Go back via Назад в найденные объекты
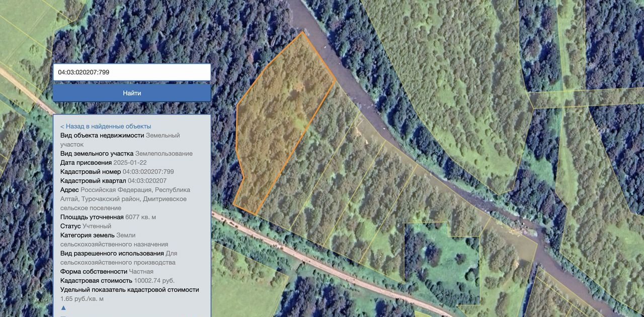Image resolution: width=644 pixels, height=317 pixels. 106,126
